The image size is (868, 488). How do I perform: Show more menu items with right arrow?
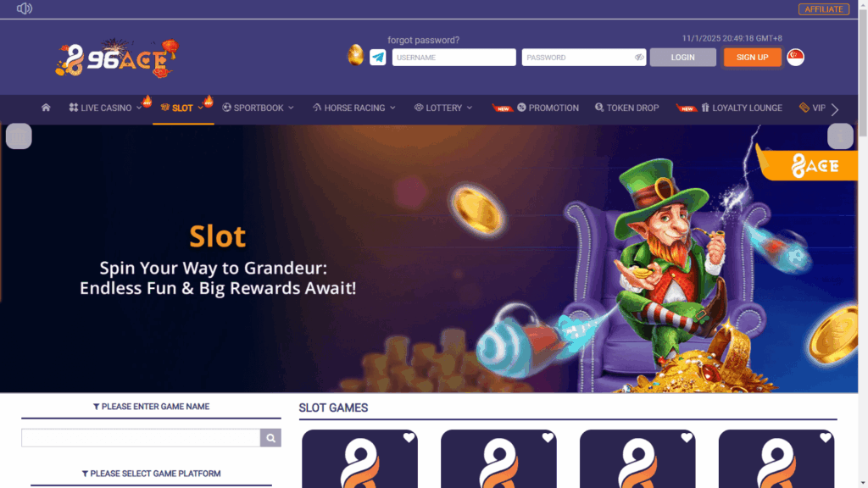835,109
